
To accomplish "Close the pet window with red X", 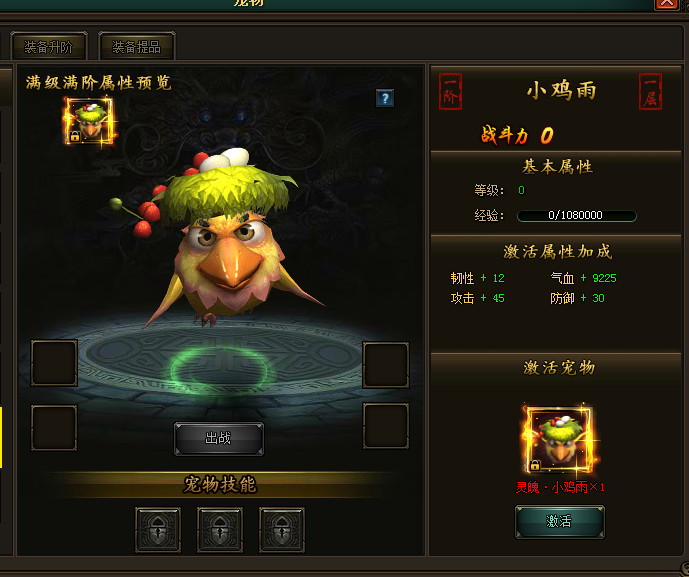I will coord(666,4).
